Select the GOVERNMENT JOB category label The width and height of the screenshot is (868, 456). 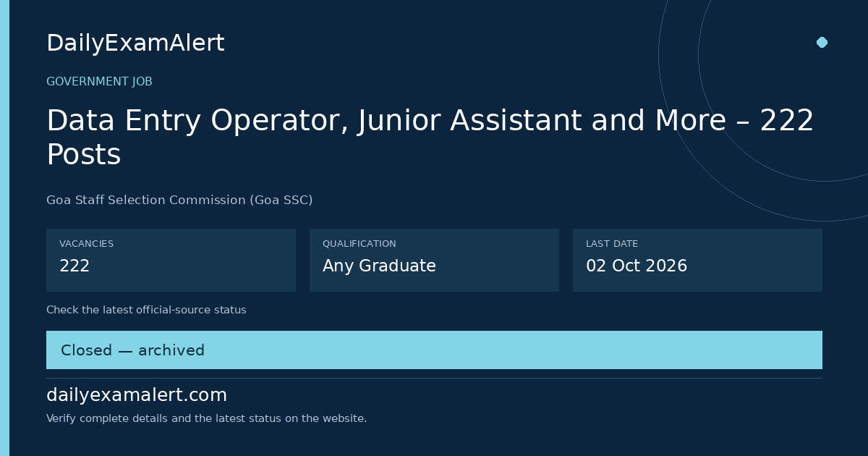(x=99, y=82)
